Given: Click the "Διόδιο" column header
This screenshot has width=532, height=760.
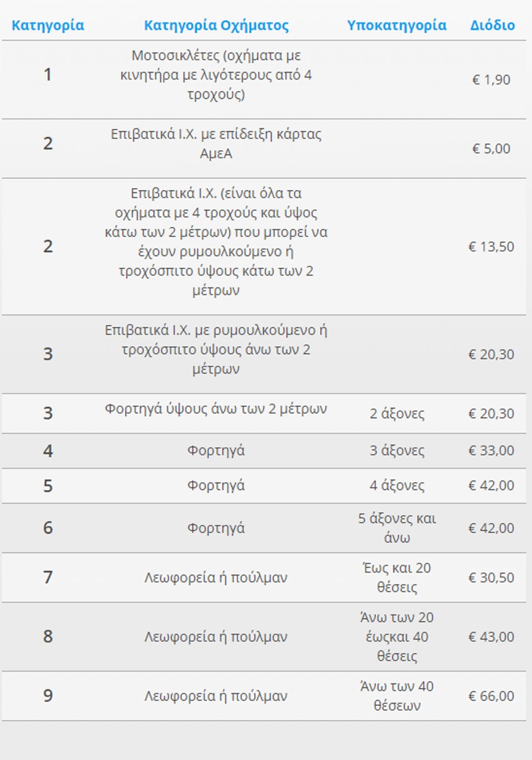Looking at the screenshot, I should coord(493,25).
